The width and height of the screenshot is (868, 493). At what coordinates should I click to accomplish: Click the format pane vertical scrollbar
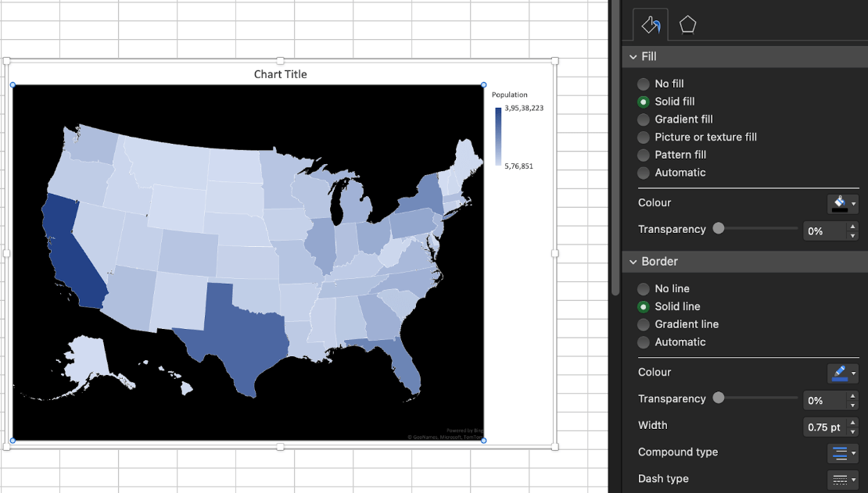[615, 148]
